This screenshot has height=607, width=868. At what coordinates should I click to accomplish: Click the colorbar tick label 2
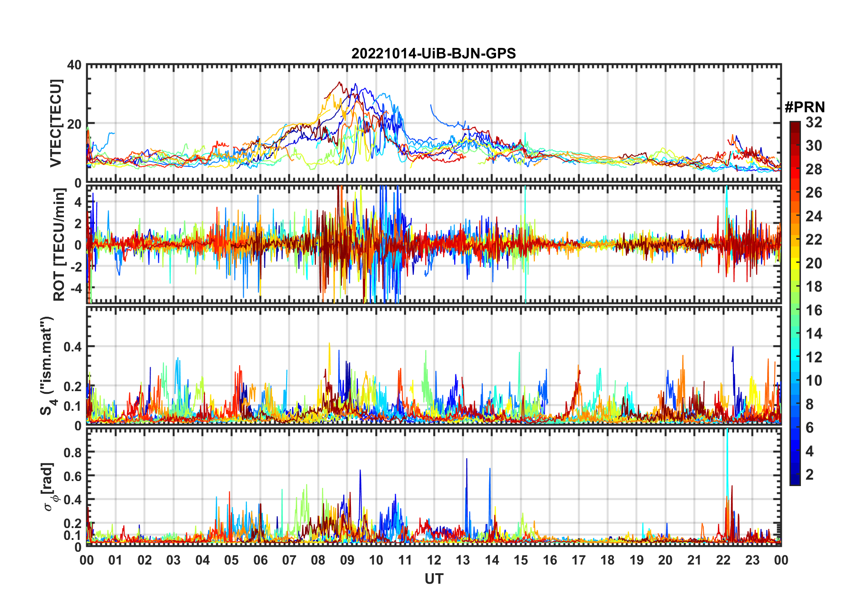[810, 475]
